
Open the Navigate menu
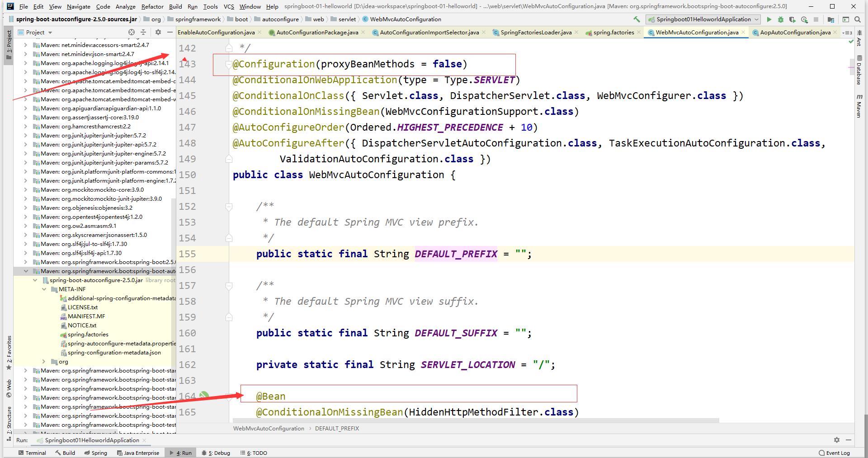point(78,6)
